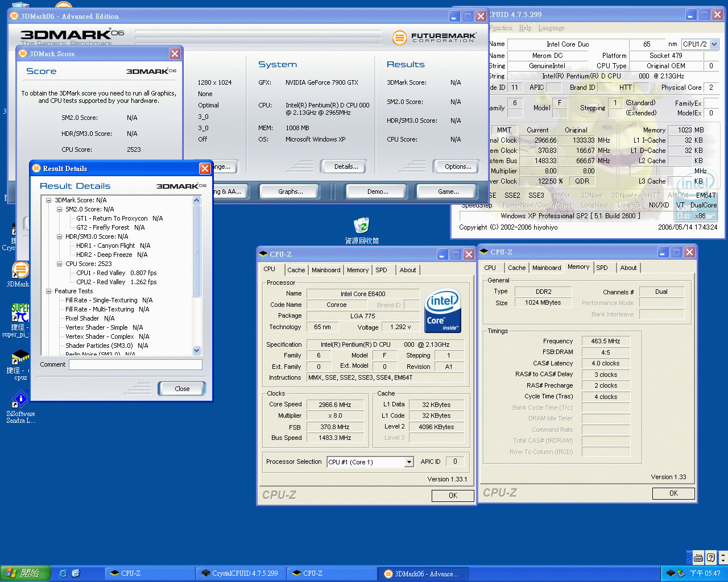
Task: Select the CrystalCPUID taskbar button
Action: click(x=241, y=573)
